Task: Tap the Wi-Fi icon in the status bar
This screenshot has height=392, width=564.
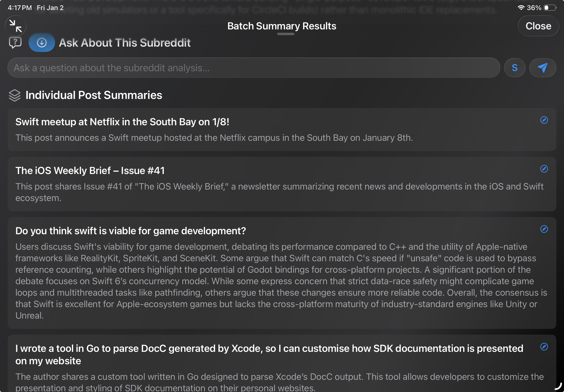Action: pyautogui.click(x=521, y=7)
